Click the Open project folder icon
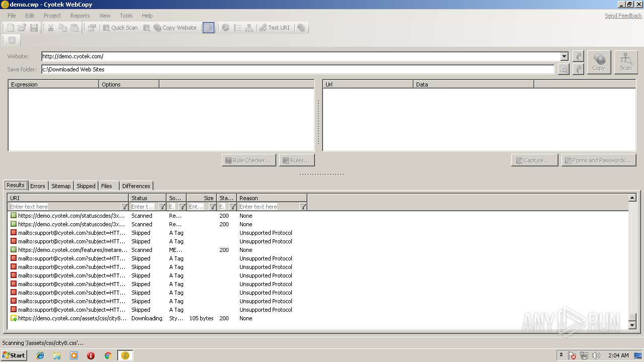644x362 pixels. pyautogui.click(x=22, y=28)
